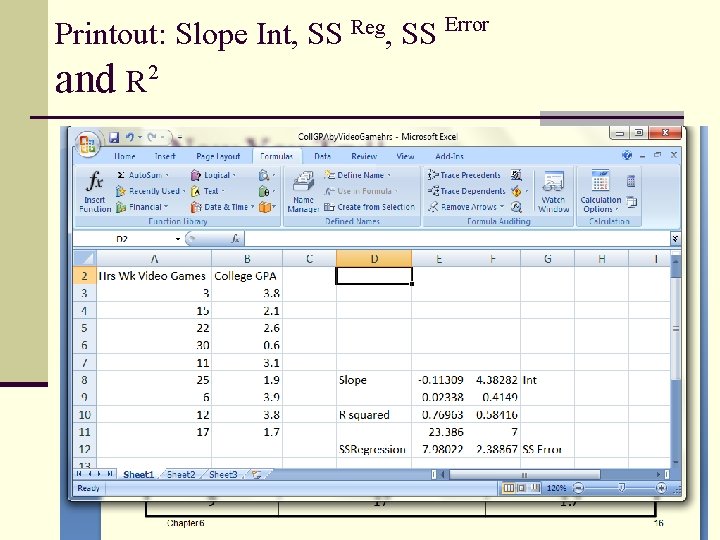The height and width of the screenshot is (540, 720).
Task: Open the Remove Arrows dropdown
Action: [502, 207]
